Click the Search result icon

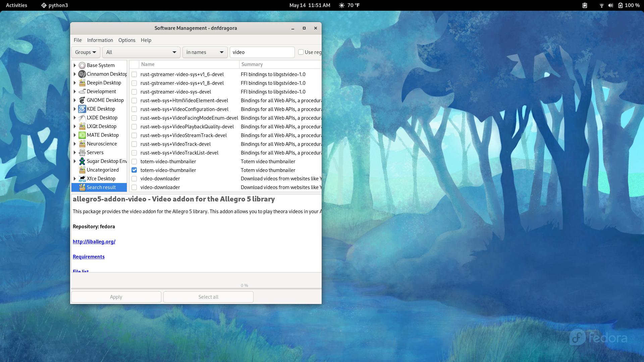[x=82, y=187]
